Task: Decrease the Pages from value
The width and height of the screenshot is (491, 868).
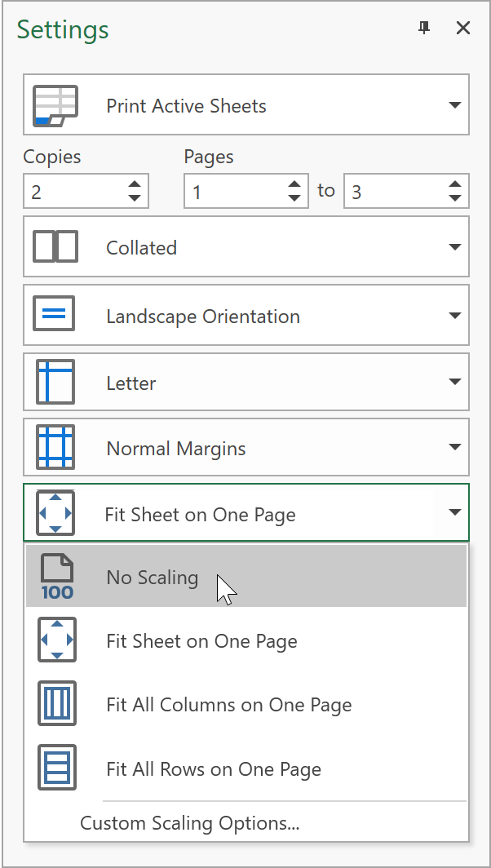Action: pos(294,198)
